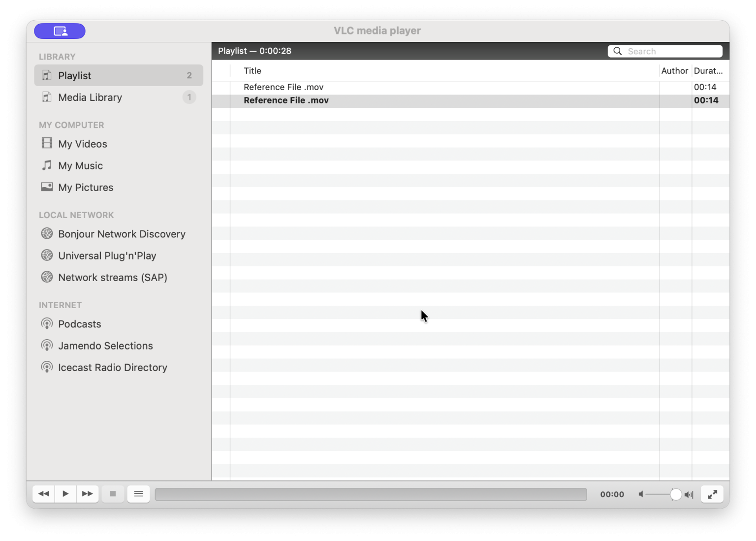Adjust the volume slider knob
The image size is (756, 541).
(x=676, y=494)
